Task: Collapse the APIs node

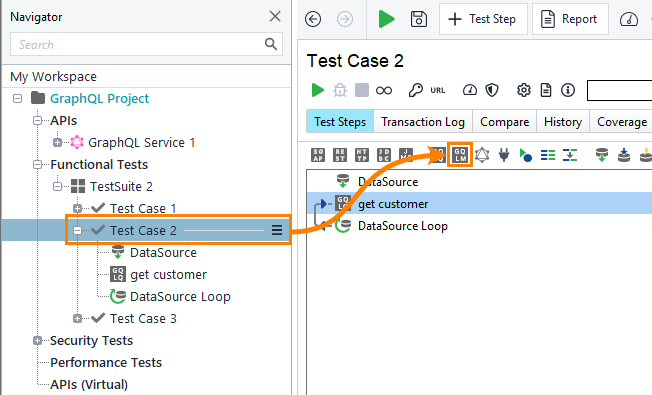Action: 37,121
